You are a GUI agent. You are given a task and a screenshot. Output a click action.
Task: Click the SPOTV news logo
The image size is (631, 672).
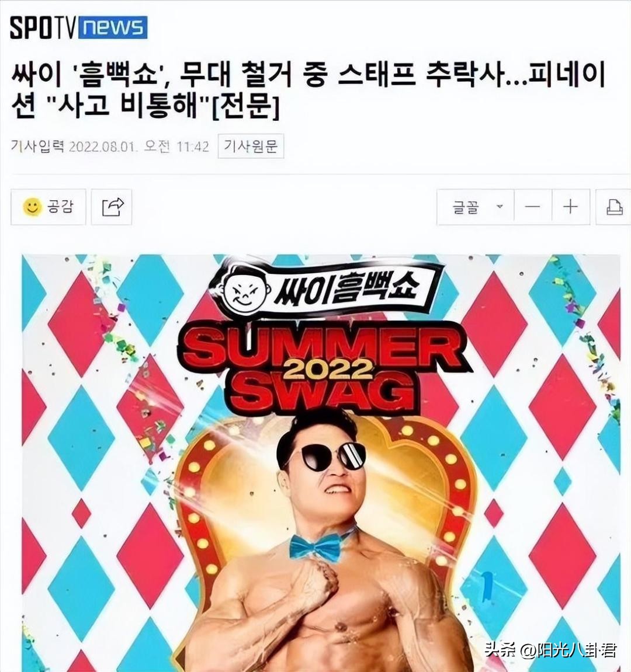[78, 28]
